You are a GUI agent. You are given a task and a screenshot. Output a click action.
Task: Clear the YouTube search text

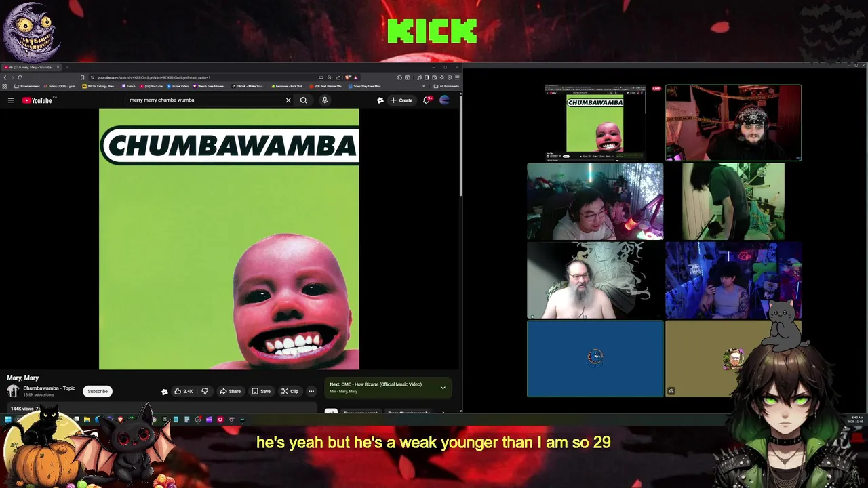pos(288,100)
